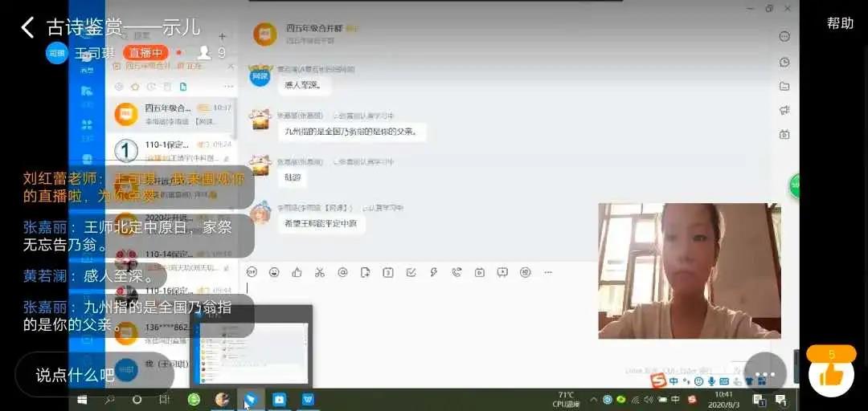The image size is (868, 411).
Task: Tap the 直播中 live status badge
Action: pos(145,53)
